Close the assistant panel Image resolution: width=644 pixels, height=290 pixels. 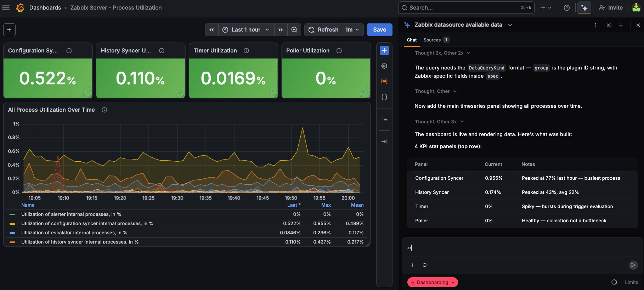[638, 25]
